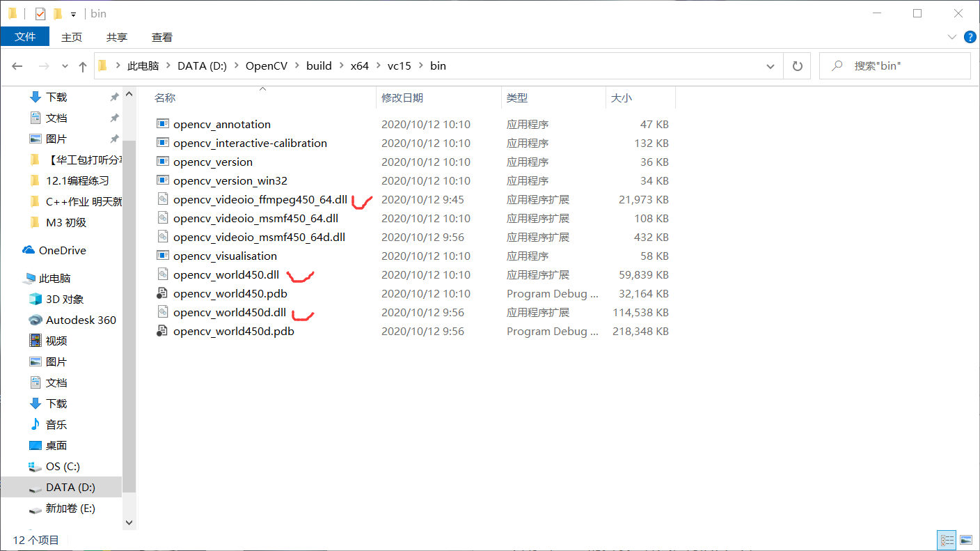Click the 桌面 desktop icon in sidebar
Image resolution: width=980 pixels, height=551 pixels.
point(35,445)
